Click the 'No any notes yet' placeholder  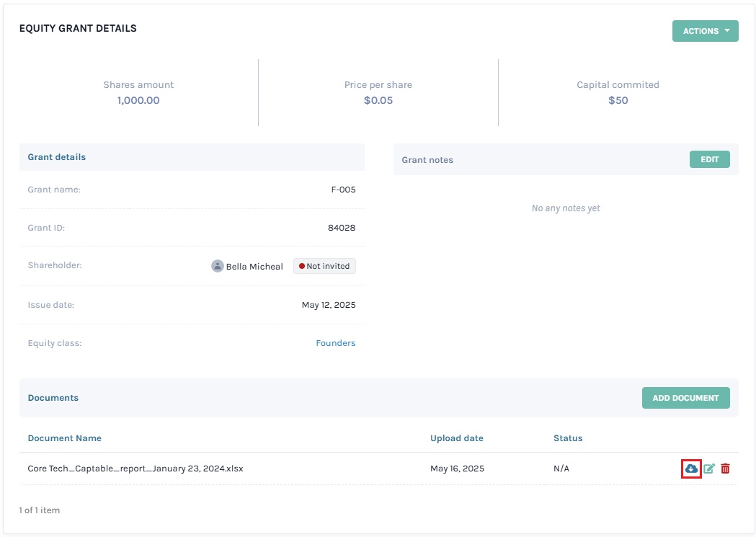click(566, 208)
